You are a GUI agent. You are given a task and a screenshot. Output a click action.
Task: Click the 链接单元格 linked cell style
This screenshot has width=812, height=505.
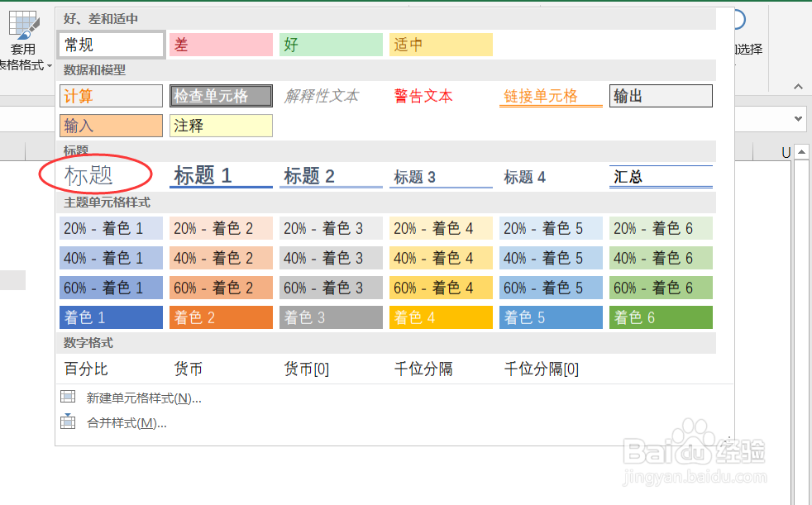[551, 96]
